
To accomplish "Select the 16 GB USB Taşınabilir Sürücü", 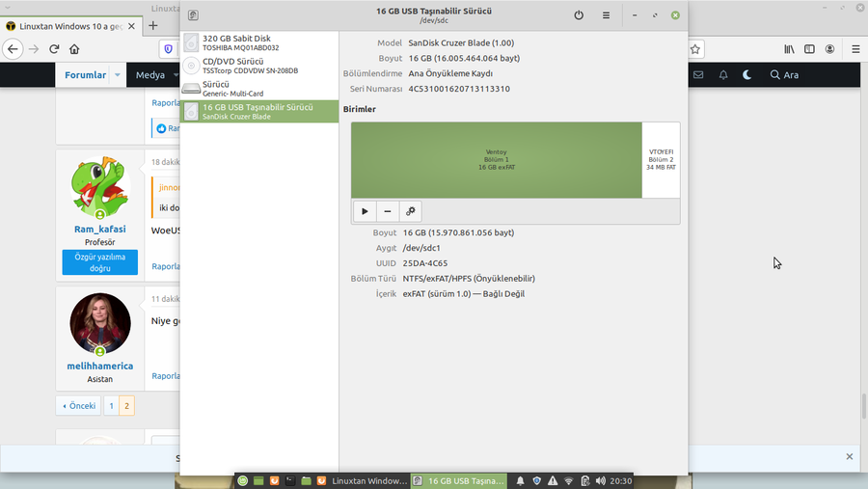I will [259, 111].
